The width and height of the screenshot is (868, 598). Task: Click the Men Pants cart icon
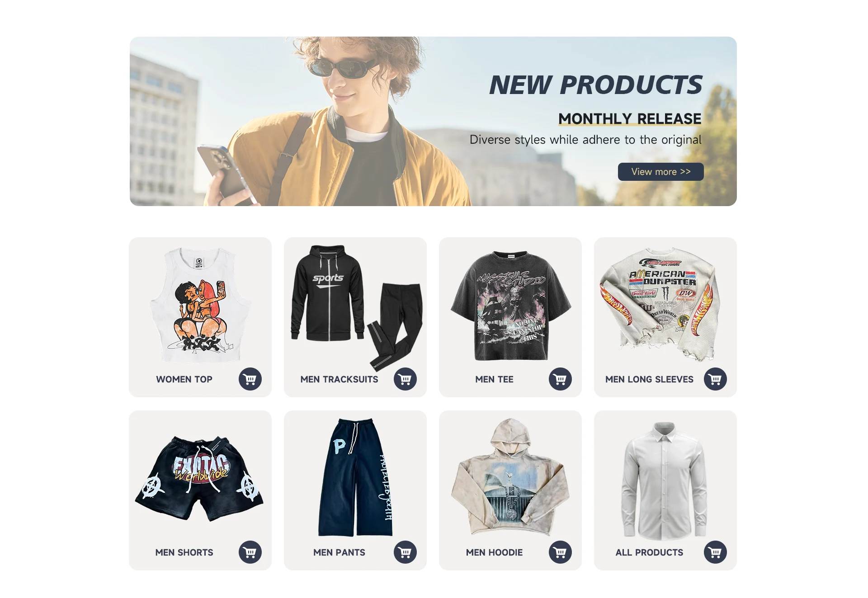[x=405, y=552]
